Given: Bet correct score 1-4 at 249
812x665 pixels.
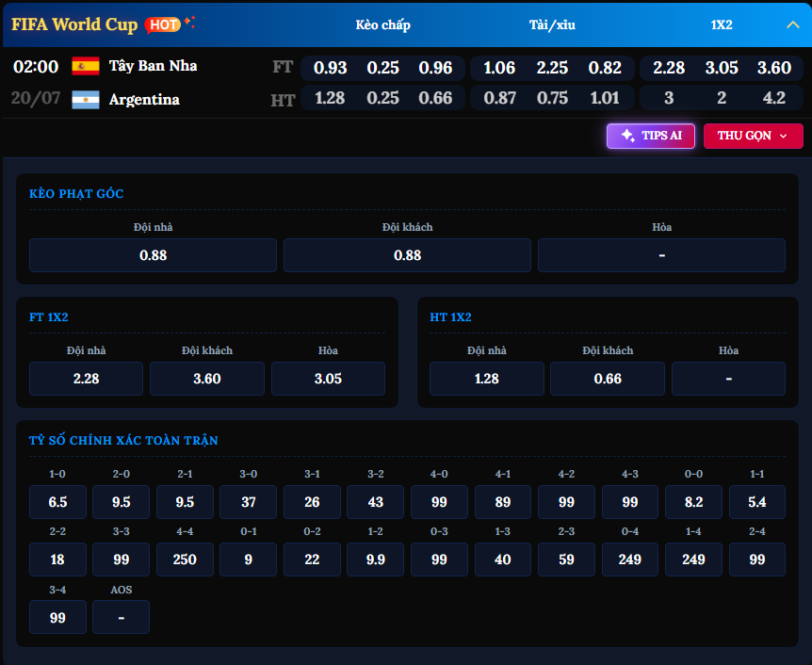Looking at the screenshot, I should [x=693, y=560].
